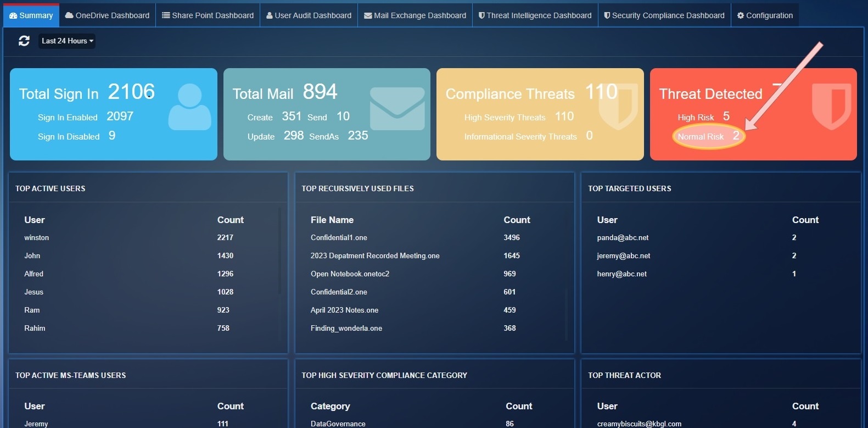
Task: Click file Finding_wonderla.one
Action: 346,329
